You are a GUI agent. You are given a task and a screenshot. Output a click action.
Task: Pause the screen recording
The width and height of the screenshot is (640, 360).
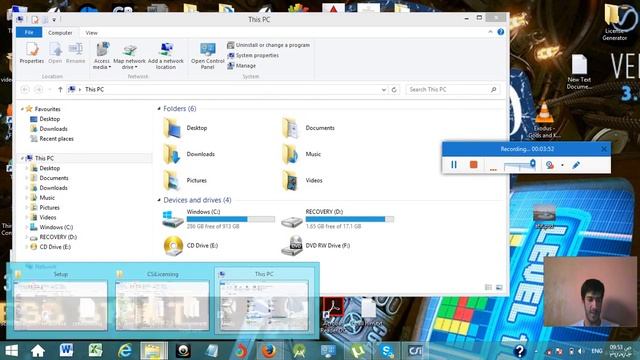click(453, 165)
